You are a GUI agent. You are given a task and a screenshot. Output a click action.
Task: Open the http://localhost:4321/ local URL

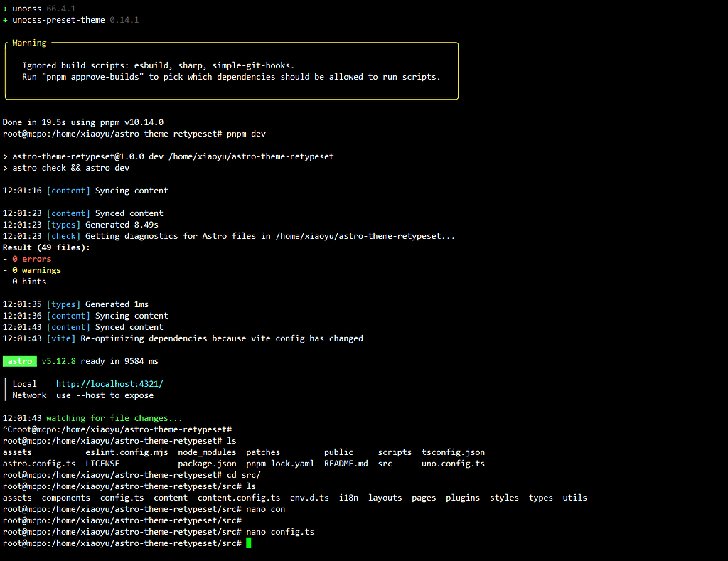click(109, 384)
